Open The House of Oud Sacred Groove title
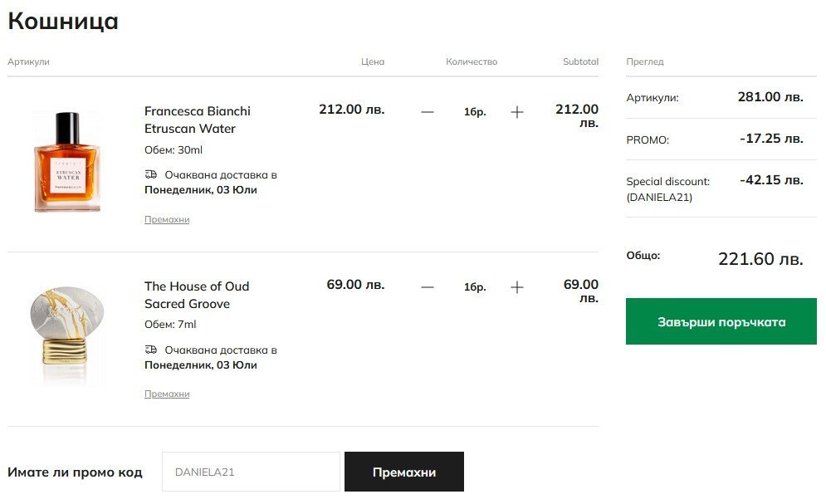Viewport: 826px width, 504px height. (x=197, y=295)
